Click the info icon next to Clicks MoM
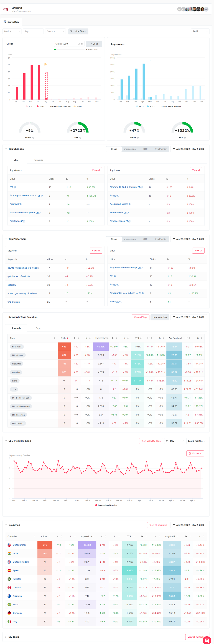 point(33,138)
